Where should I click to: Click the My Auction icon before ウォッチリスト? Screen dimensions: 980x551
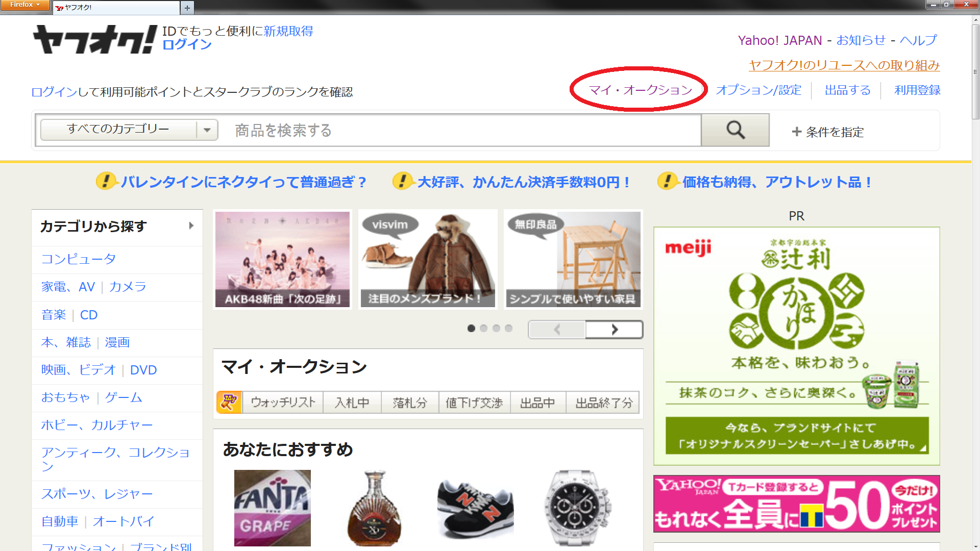(229, 403)
